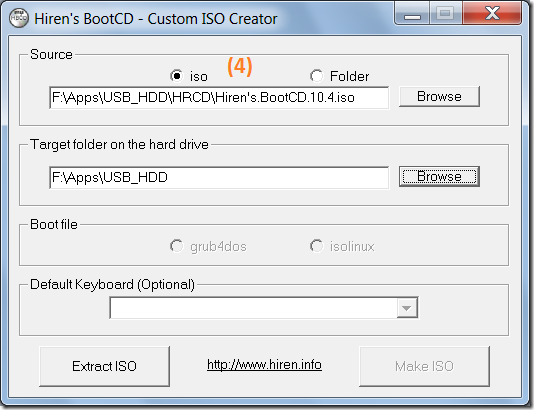Screen dimensions: 534x410
Task: Click the HBCD application icon in title bar
Action: (x=18, y=18)
